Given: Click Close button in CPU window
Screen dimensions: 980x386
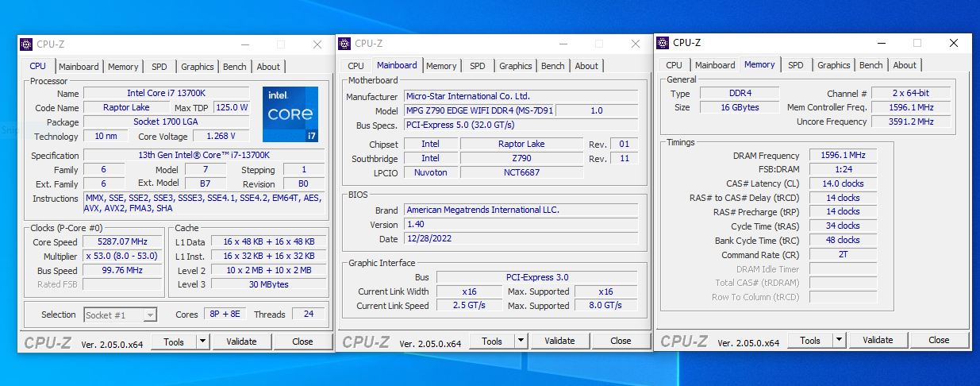Looking at the screenshot, I should pyautogui.click(x=302, y=342).
